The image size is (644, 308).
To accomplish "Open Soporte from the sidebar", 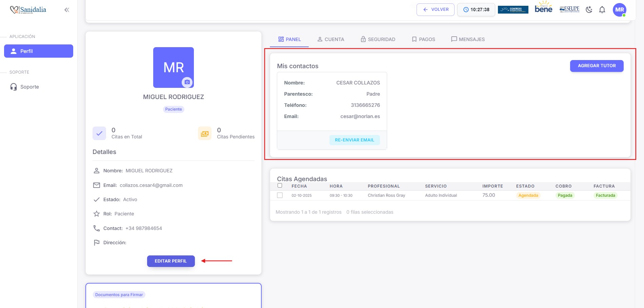I will 29,87.
